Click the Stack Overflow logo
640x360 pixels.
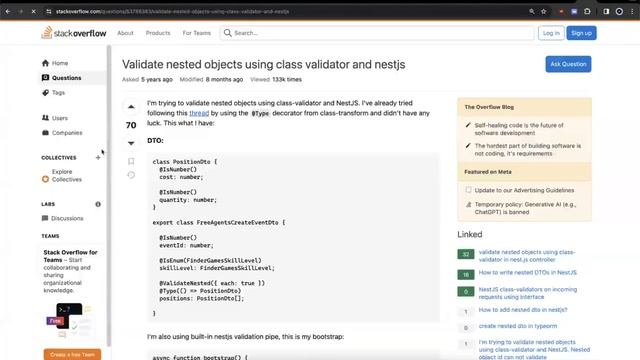pyautogui.click(x=74, y=33)
